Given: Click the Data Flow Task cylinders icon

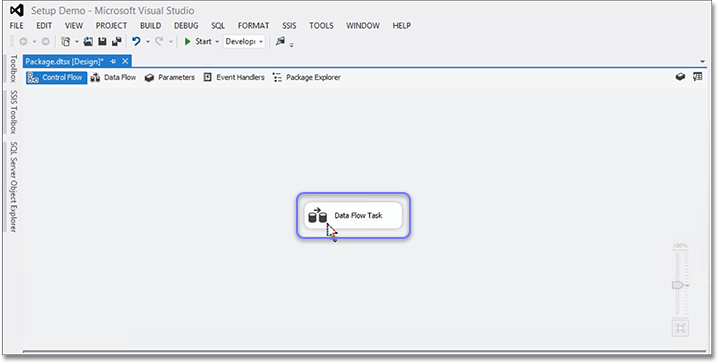Looking at the screenshot, I should pyautogui.click(x=317, y=215).
